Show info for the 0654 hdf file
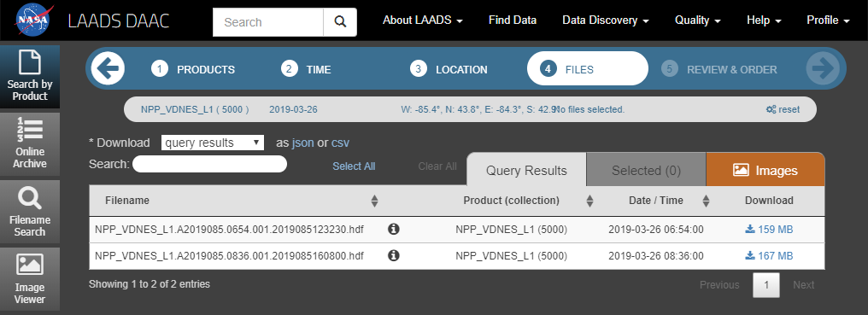 coord(394,229)
